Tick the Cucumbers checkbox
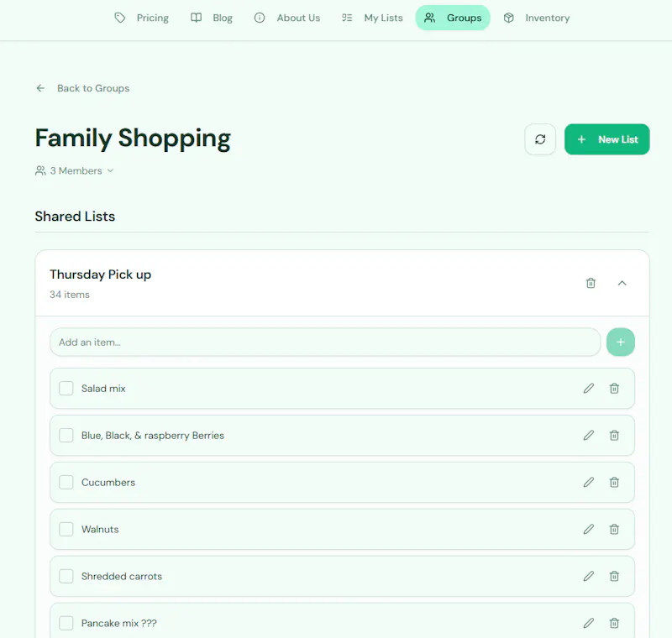 tap(66, 482)
